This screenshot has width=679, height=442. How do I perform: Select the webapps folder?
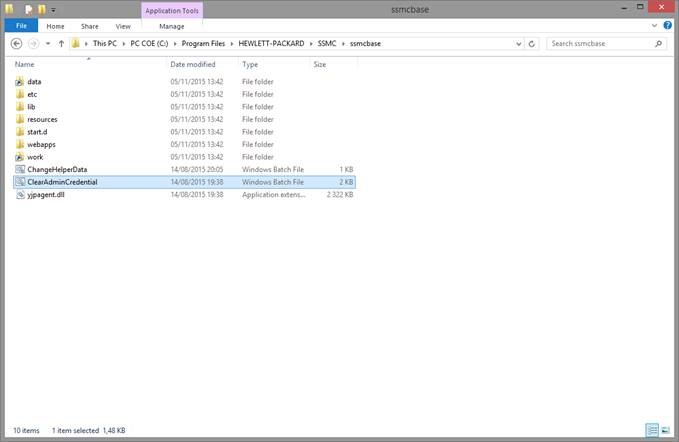pos(41,144)
